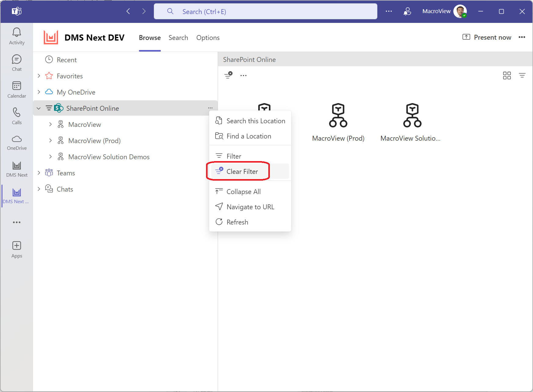Open the Apps store in the sidebar
Image resolution: width=533 pixels, height=392 pixels.
click(x=17, y=250)
